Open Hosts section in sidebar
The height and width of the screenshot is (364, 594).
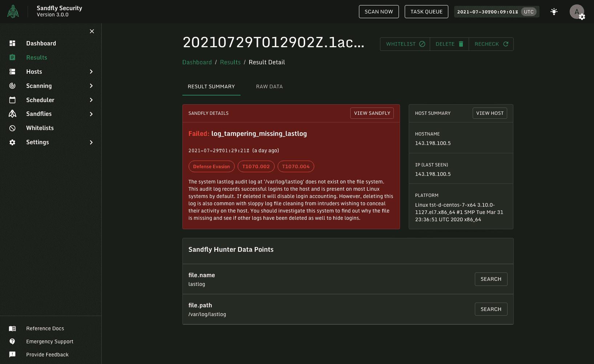(34, 72)
